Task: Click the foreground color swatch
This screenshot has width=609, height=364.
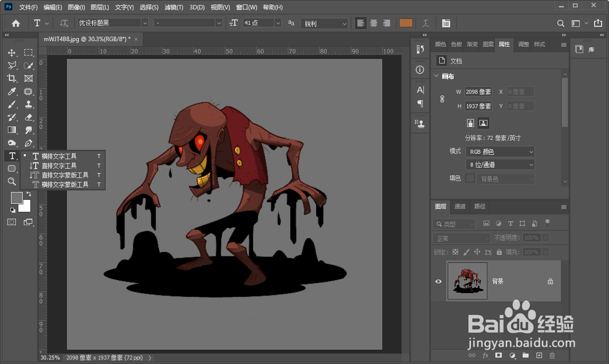Action: [x=17, y=197]
